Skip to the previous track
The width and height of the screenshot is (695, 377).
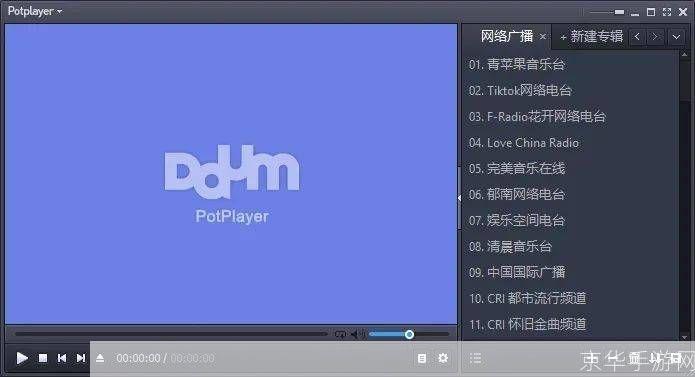(x=62, y=358)
